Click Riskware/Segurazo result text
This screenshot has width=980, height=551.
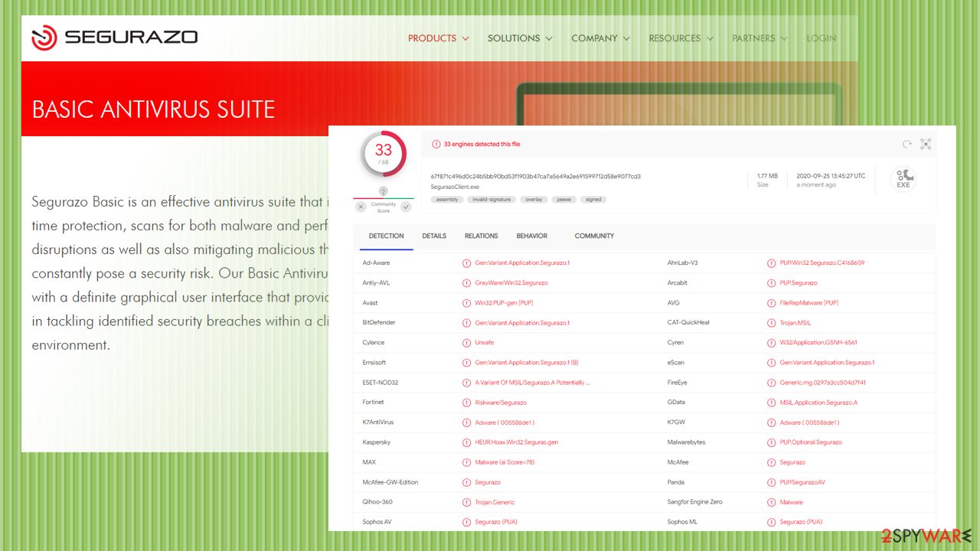(501, 402)
